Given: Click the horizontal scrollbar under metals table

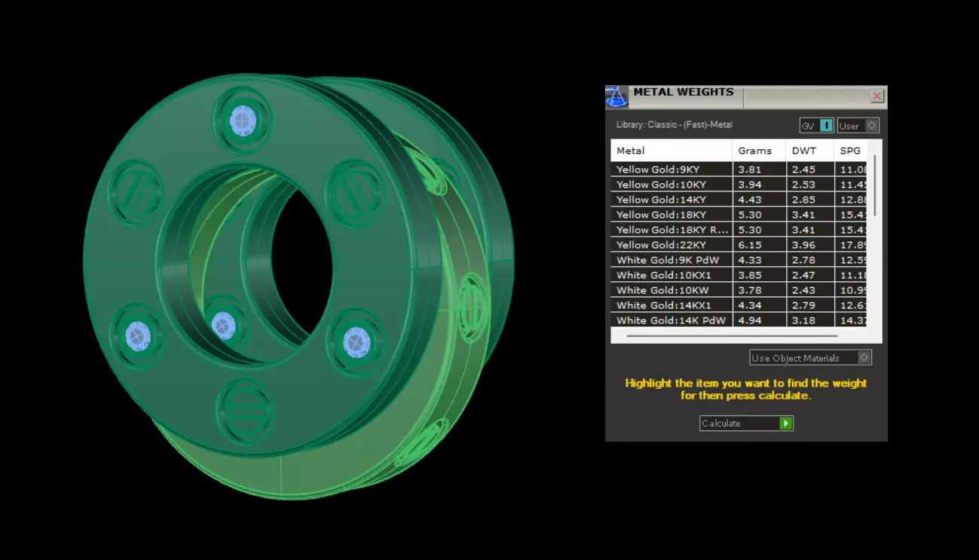Looking at the screenshot, I should 733,336.
